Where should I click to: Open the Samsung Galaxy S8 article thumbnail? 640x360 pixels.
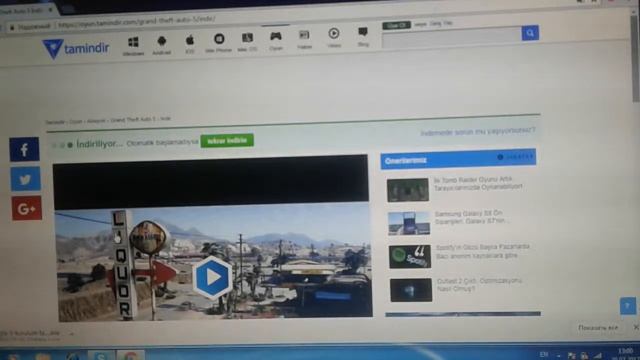[409, 223]
